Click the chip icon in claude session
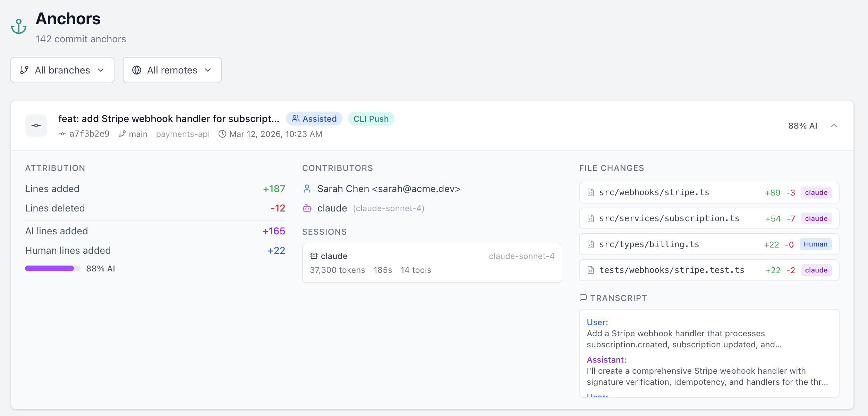 (x=314, y=256)
